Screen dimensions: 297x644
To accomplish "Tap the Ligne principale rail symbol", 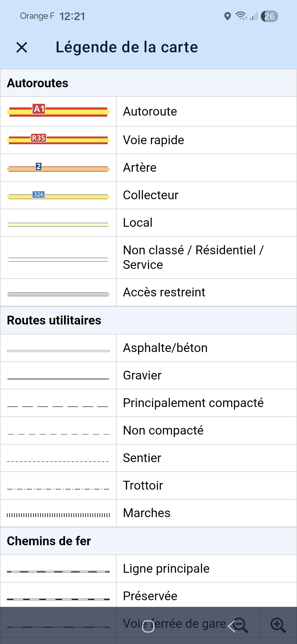I will tap(58, 572).
